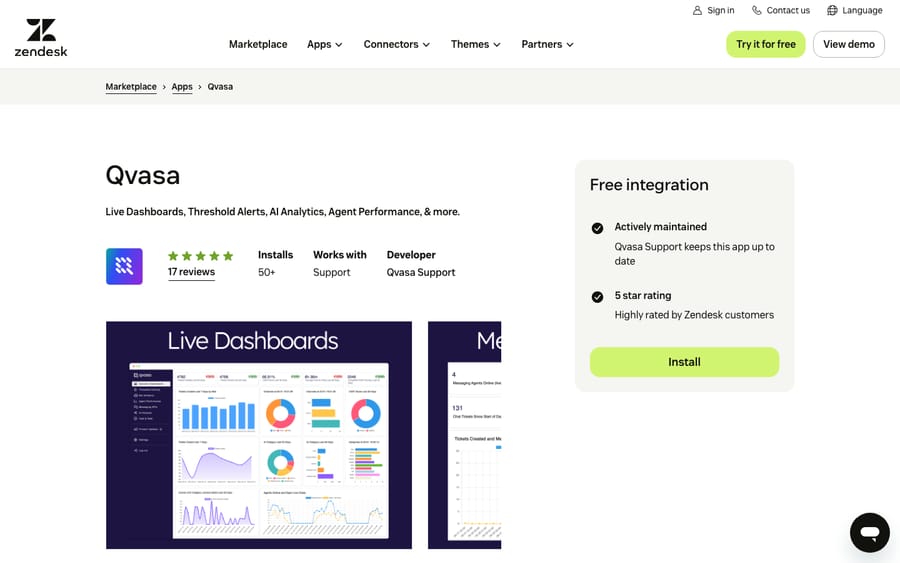Go to Apps breadcrumb link
The image size is (900, 563).
182,87
